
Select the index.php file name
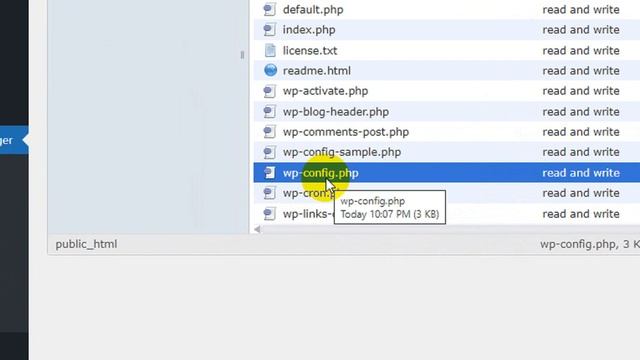(x=309, y=30)
